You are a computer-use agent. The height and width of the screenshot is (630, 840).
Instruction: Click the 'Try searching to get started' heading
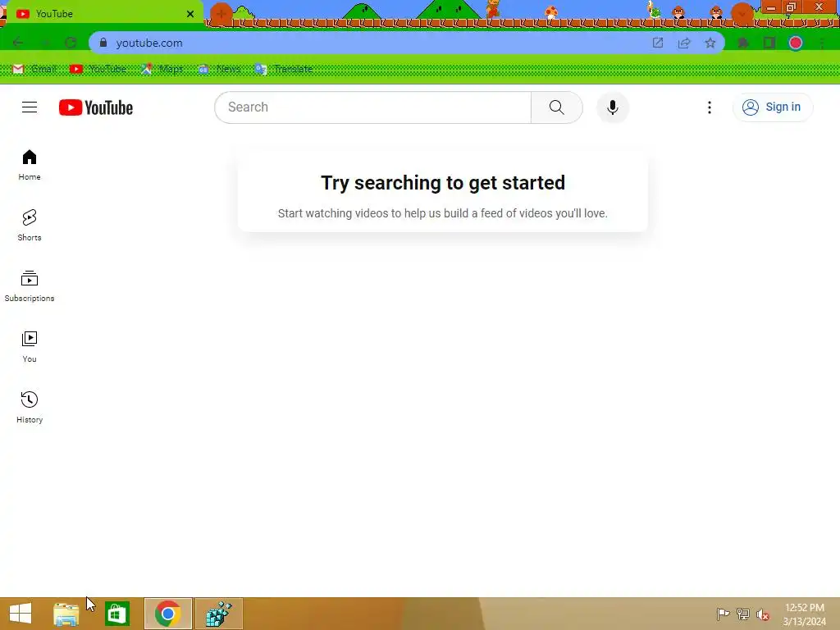442,183
